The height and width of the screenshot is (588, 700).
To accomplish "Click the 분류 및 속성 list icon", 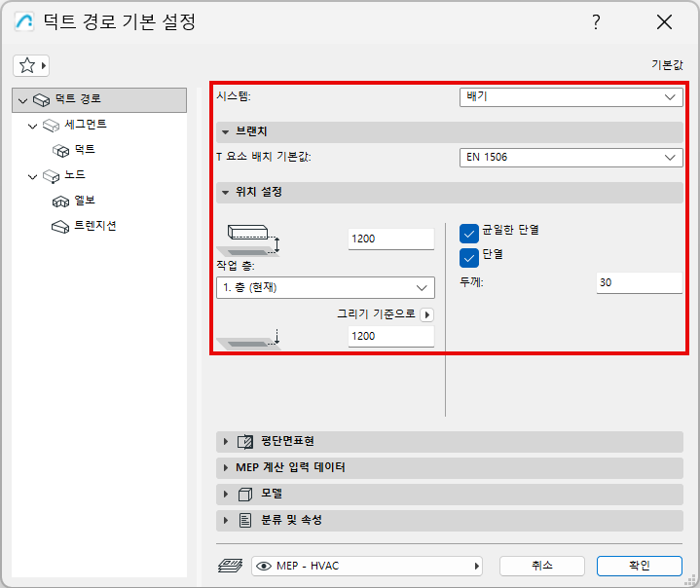I will pyautogui.click(x=245, y=521).
